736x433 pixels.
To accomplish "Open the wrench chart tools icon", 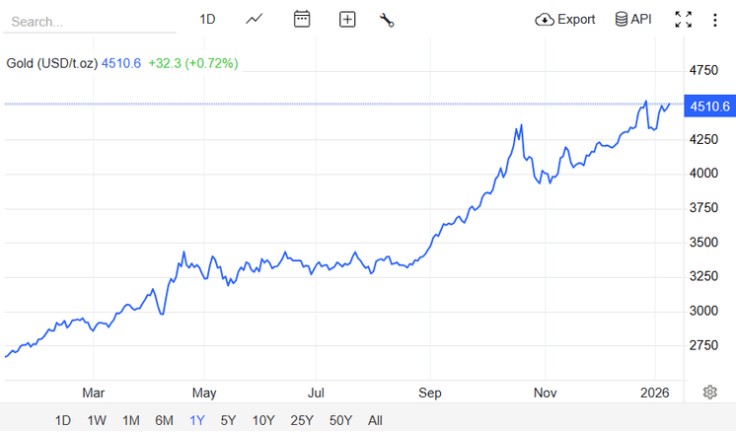I will pyautogui.click(x=387, y=20).
